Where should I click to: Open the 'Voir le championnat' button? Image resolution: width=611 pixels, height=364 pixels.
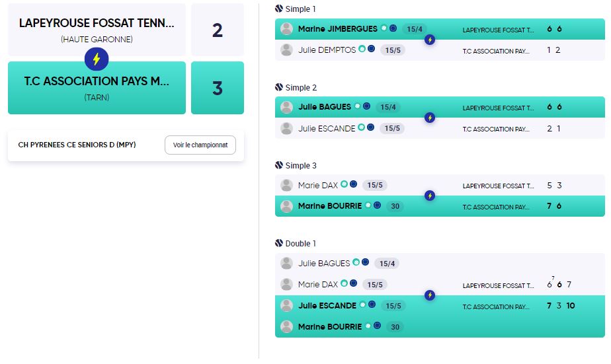200,145
